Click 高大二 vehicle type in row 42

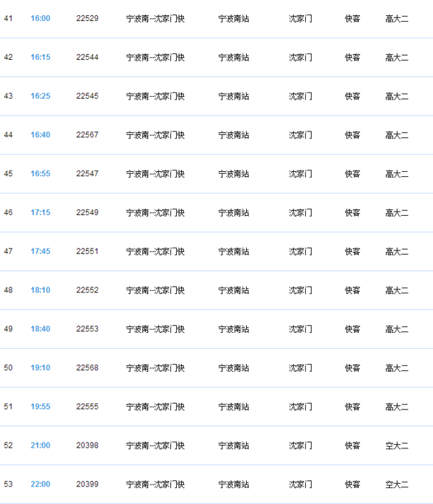tap(397, 58)
